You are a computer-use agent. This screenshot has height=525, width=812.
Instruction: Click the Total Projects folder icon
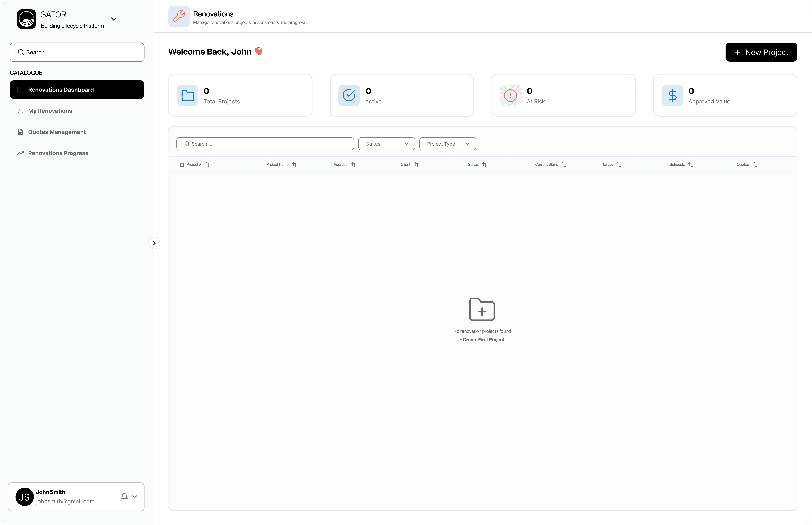[187, 95]
